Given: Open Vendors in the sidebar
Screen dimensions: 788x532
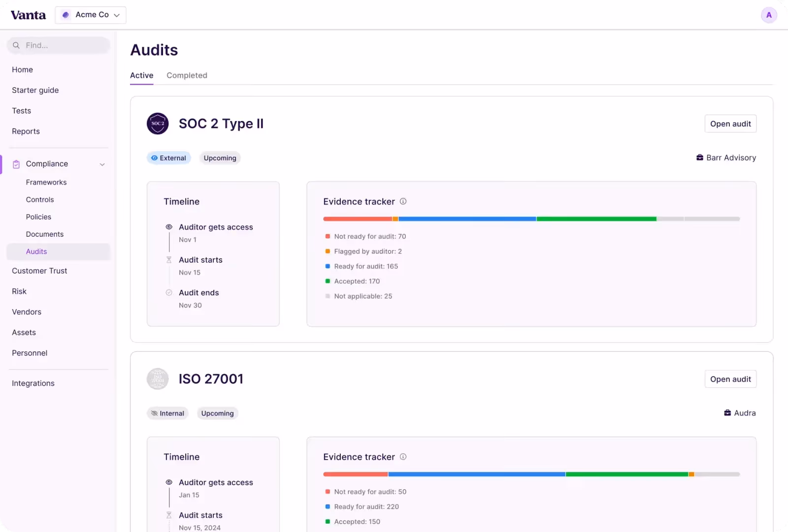Looking at the screenshot, I should (x=27, y=312).
